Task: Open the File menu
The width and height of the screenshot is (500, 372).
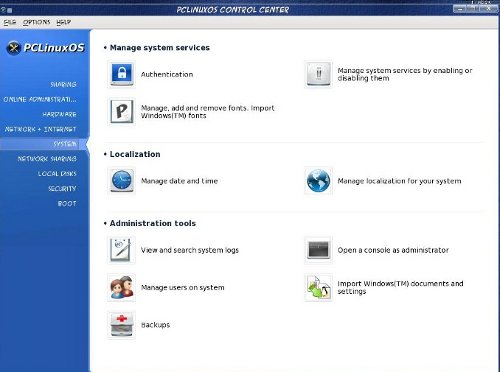Action: coord(10,22)
